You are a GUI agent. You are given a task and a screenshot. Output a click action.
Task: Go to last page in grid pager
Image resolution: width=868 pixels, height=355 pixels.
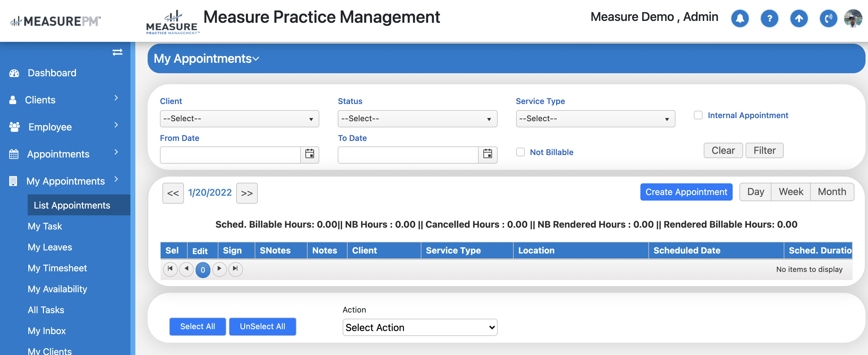tap(235, 269)
